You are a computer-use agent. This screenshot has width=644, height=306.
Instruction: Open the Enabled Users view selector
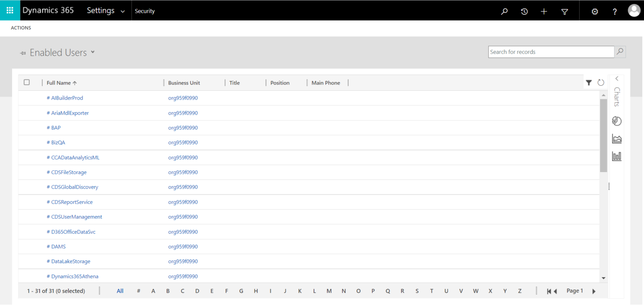click(93, 52)
